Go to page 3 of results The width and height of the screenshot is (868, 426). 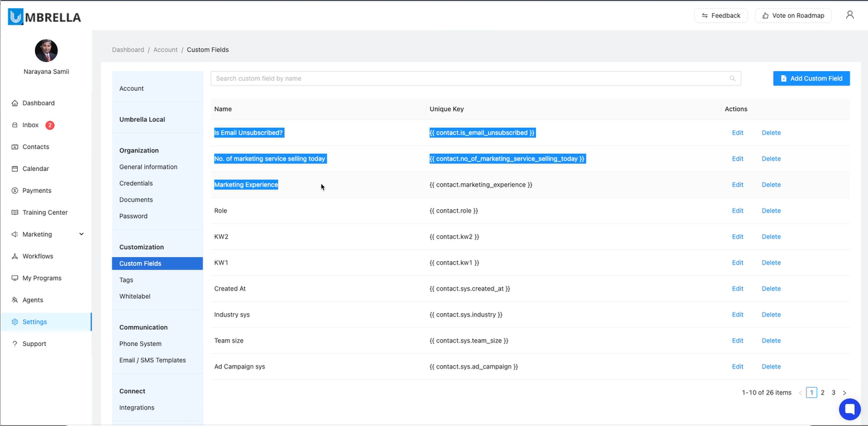pyautogui.click(x=834, y=392)
